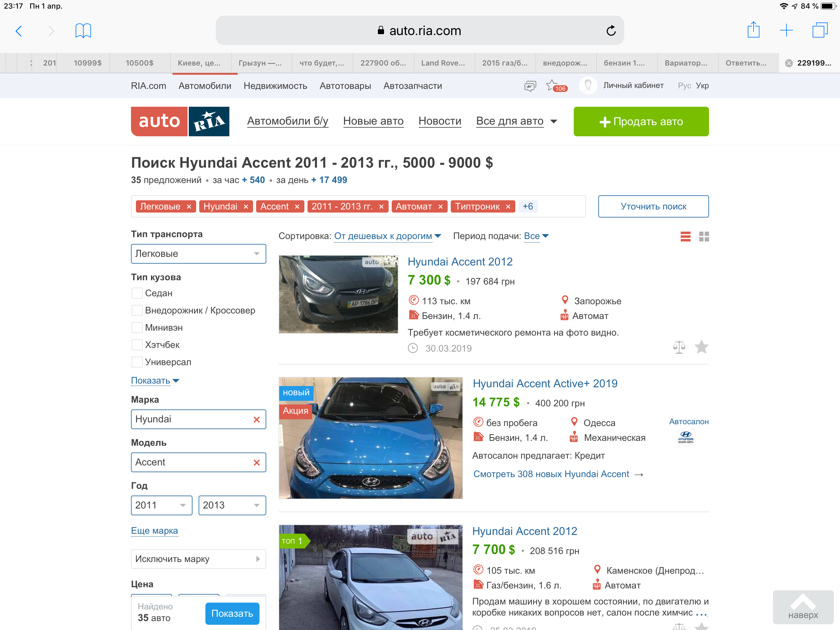Screen dimensions: 840x630
Task: Check the Седан body type
Action: [x=137, y=293]
